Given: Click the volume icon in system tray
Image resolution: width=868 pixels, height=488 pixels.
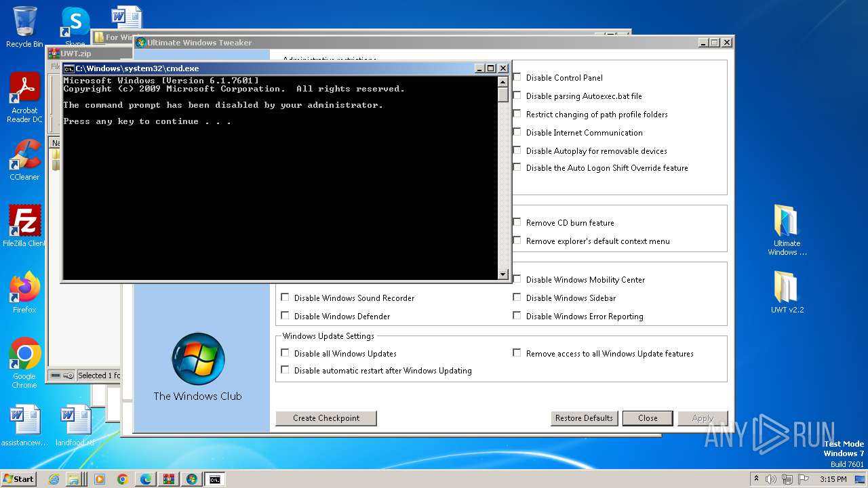Looking at the screenshot, I should coord(771,479).
